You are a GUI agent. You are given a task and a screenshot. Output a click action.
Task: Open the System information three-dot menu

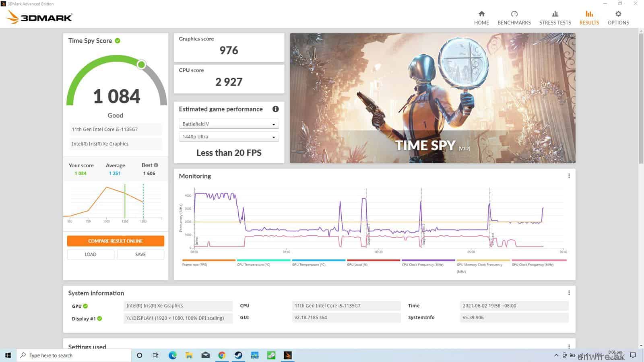point(569,293)
